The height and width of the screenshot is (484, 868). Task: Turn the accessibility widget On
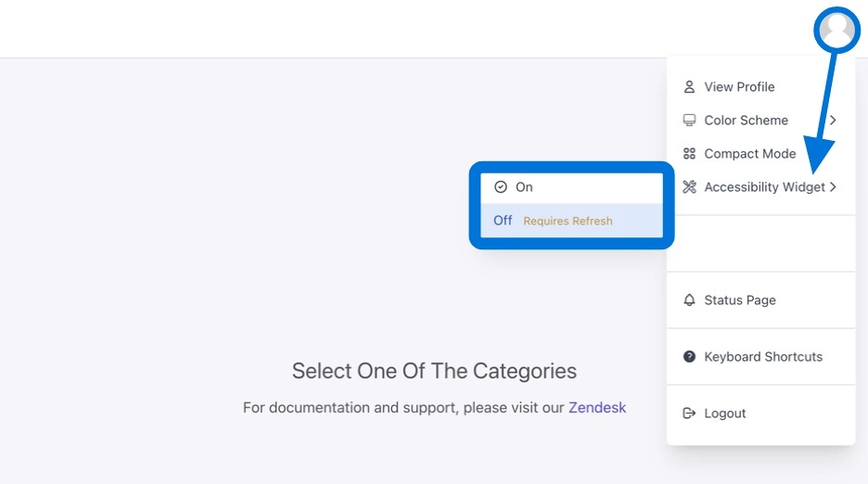coord(525,187)
